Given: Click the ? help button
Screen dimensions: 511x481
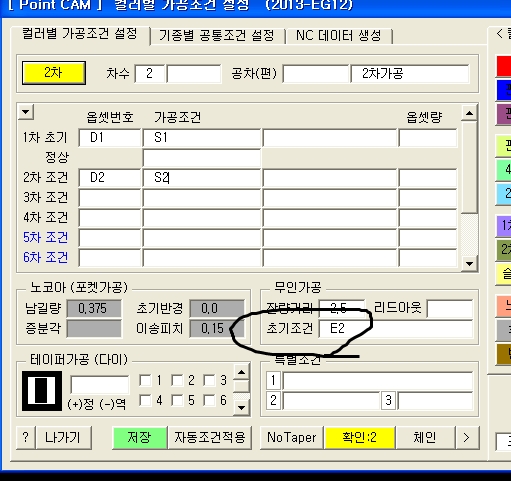Looking at the screenshot, I should click(26, 437).
